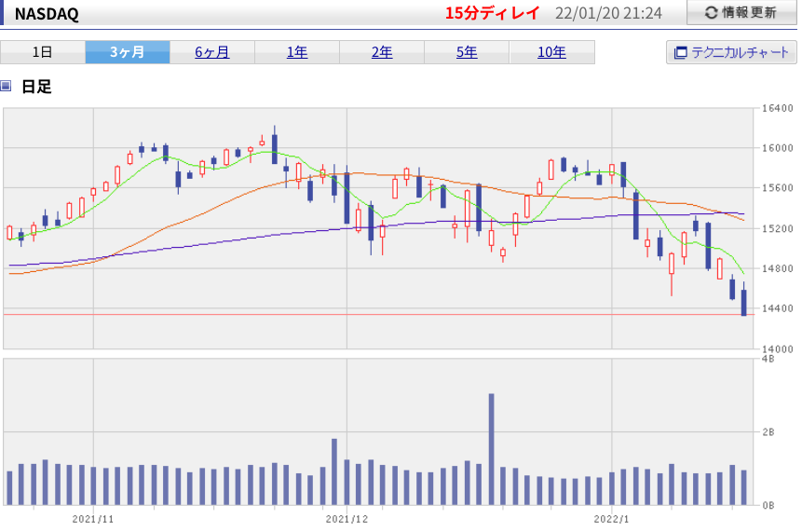
Task: Switch to the 6ヶ月 period tab
Action: (x=212, y=52)
